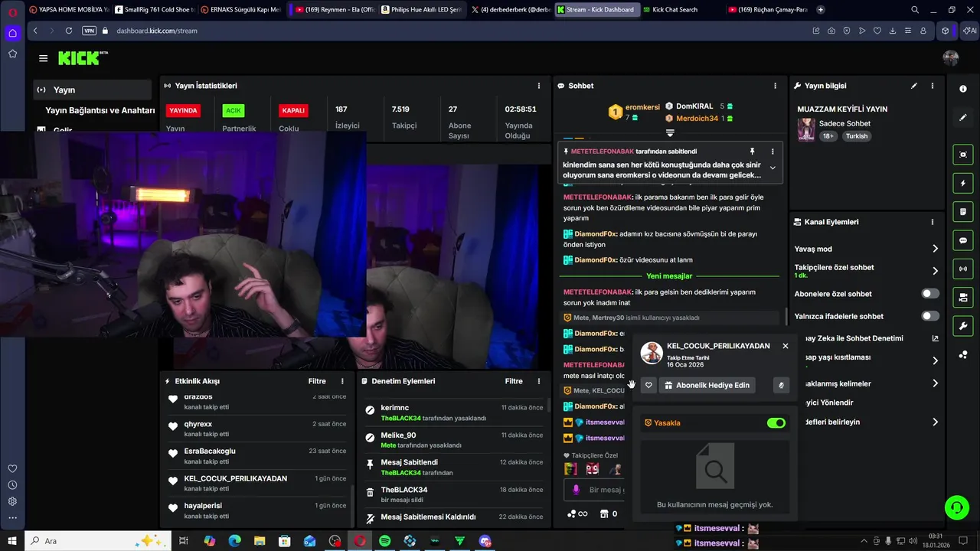
Task: Jump to newest chat messages arrow
Action: (670, 132)
